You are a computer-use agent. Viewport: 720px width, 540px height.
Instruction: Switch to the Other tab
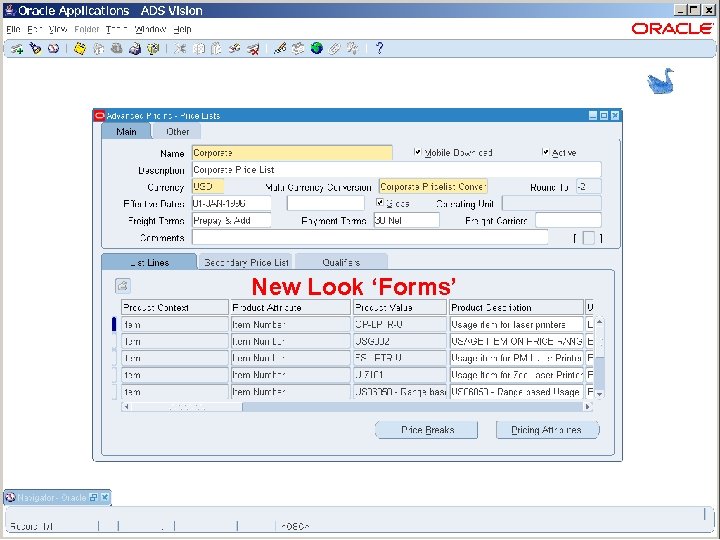(x=177, y=132)
